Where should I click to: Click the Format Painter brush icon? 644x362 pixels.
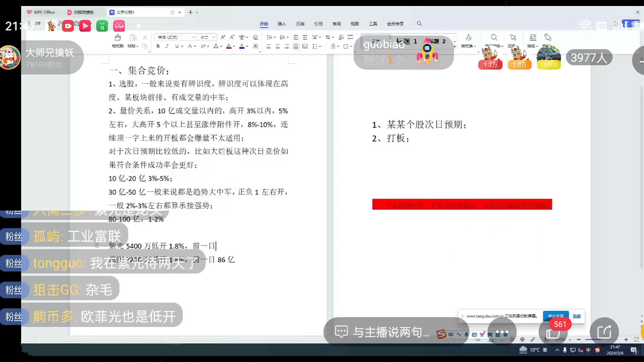(117, 38)
